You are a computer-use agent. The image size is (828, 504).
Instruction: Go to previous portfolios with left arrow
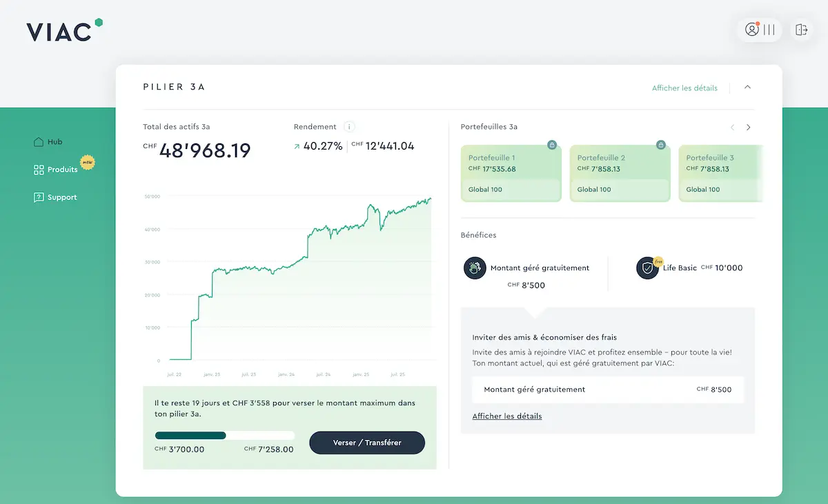point(732,128)
